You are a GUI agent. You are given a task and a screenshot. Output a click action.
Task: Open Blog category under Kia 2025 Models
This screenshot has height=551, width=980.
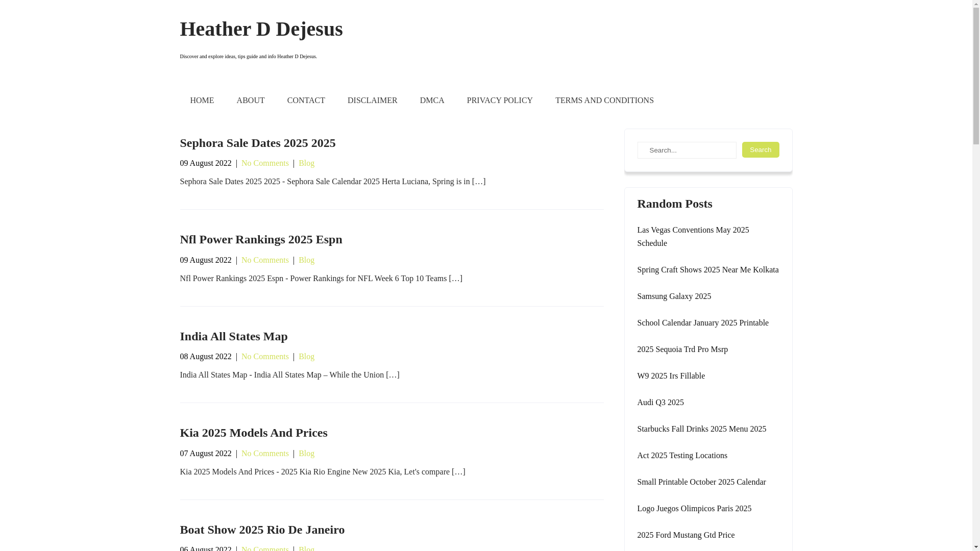point(306,454)
